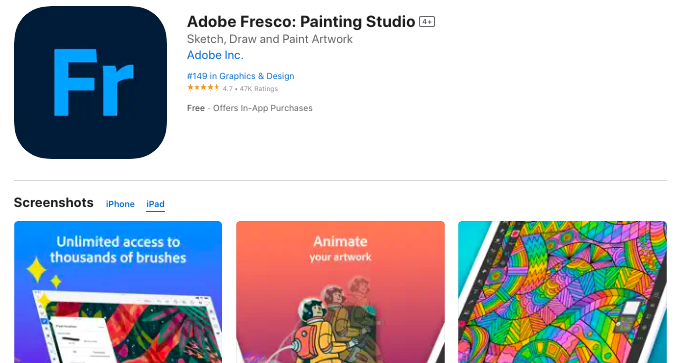Click the Adobe Fresco: Painting Studio title
Viewport: 683px width, 363px height.
tap(301, 21)
